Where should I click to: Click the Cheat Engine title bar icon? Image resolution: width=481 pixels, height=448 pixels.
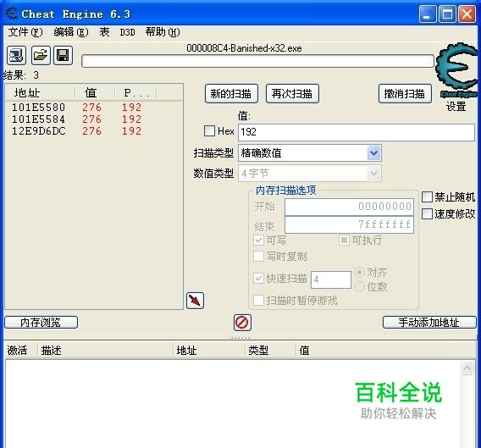[12, 14]
